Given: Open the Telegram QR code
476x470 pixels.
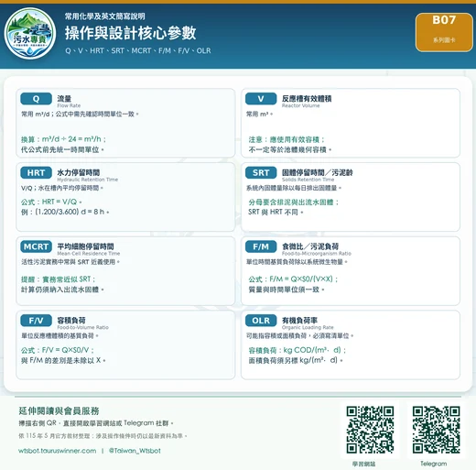Looking at the screenshot, I should click(436, 430).
